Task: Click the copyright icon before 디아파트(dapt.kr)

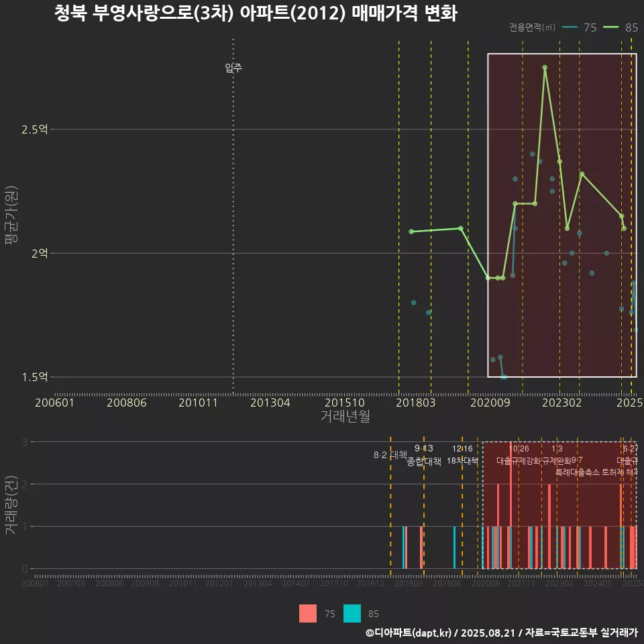Action: [x=369, y=633]
